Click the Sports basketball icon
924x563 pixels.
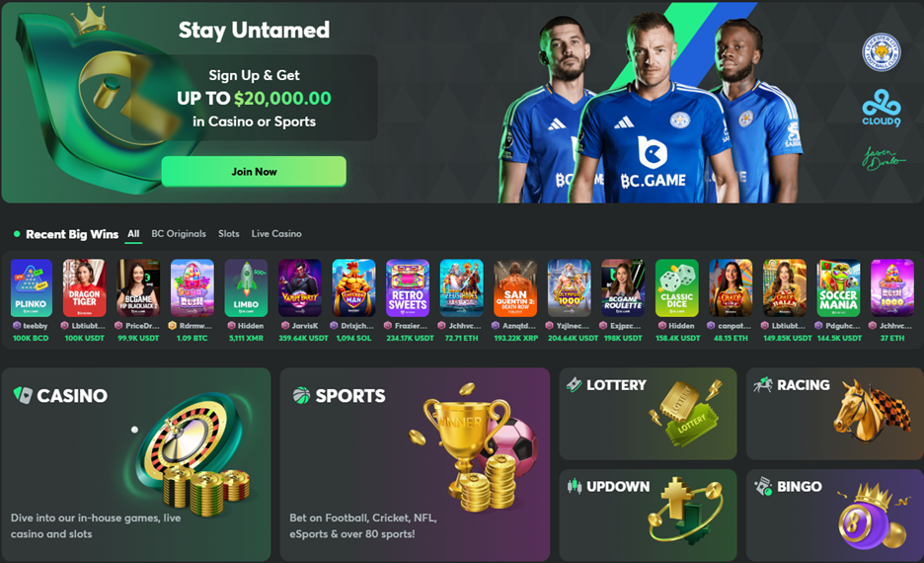click(x=301, y=395)
